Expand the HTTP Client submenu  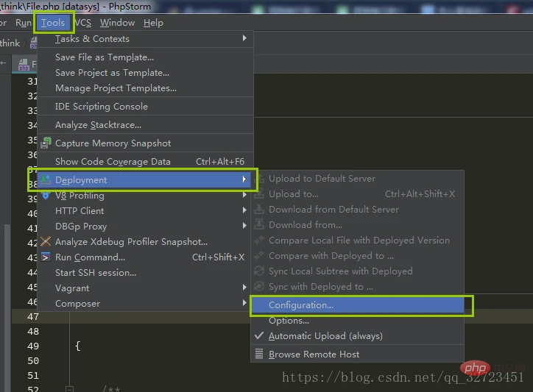(x=147, y=211)
